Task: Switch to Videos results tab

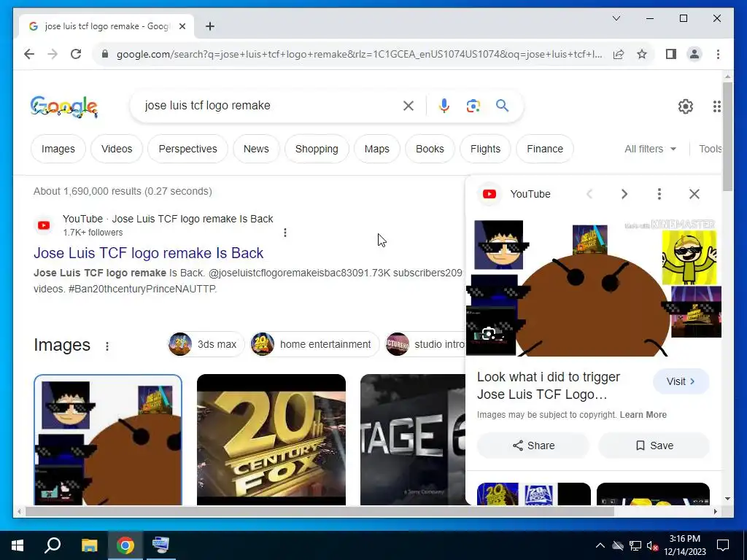Action: [x=117, y=149]
